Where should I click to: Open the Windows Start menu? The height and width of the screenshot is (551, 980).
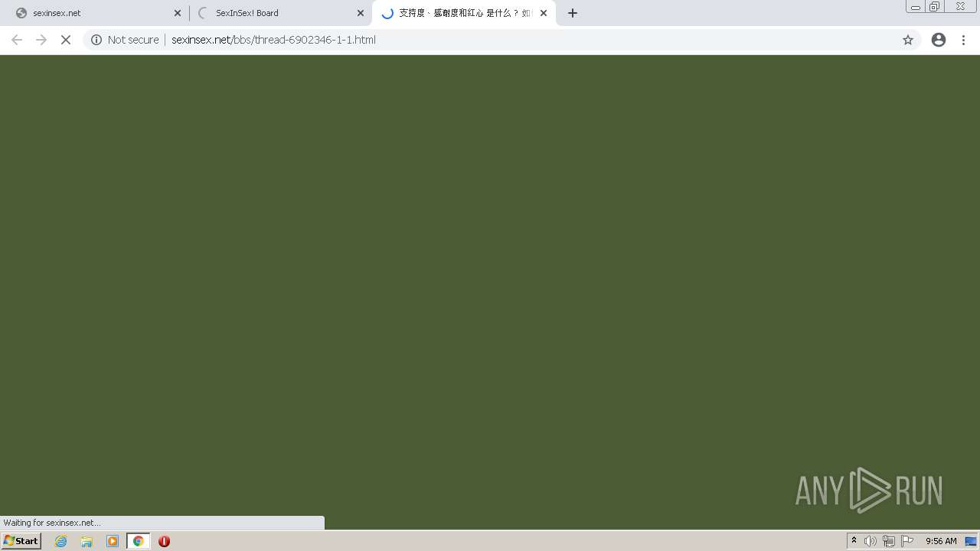coord(21,541)
